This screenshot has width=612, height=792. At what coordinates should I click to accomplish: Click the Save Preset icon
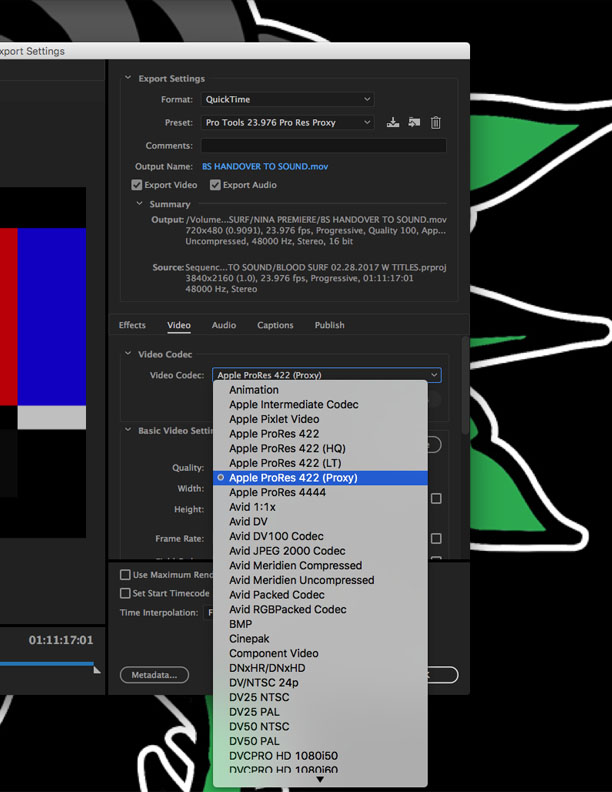[x=393, y=122]
